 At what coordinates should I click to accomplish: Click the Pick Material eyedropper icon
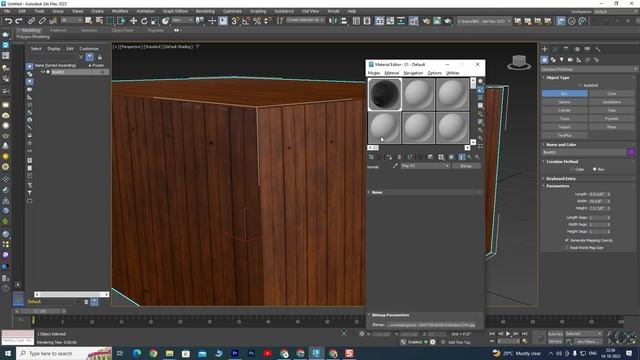click(395, 166)
